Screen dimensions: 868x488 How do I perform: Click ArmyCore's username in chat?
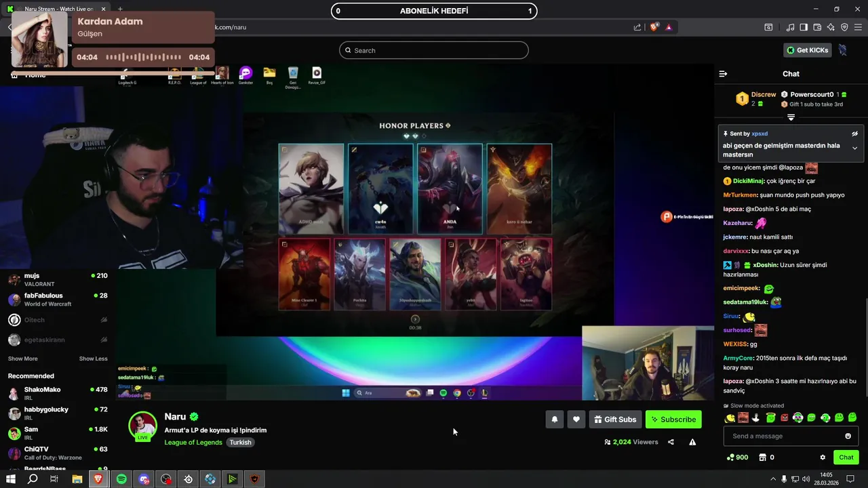point(738,358)
